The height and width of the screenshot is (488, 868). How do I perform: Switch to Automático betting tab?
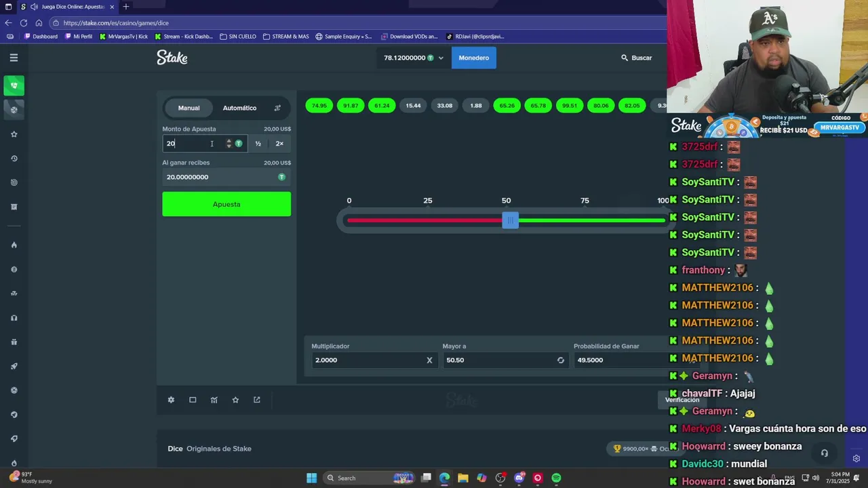(239, 108)
